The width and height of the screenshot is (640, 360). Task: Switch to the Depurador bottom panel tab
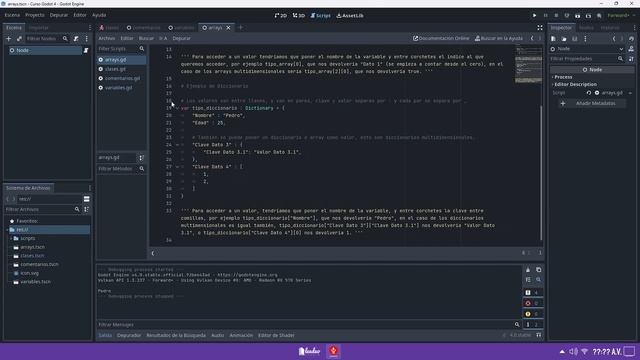coord(129,336)
